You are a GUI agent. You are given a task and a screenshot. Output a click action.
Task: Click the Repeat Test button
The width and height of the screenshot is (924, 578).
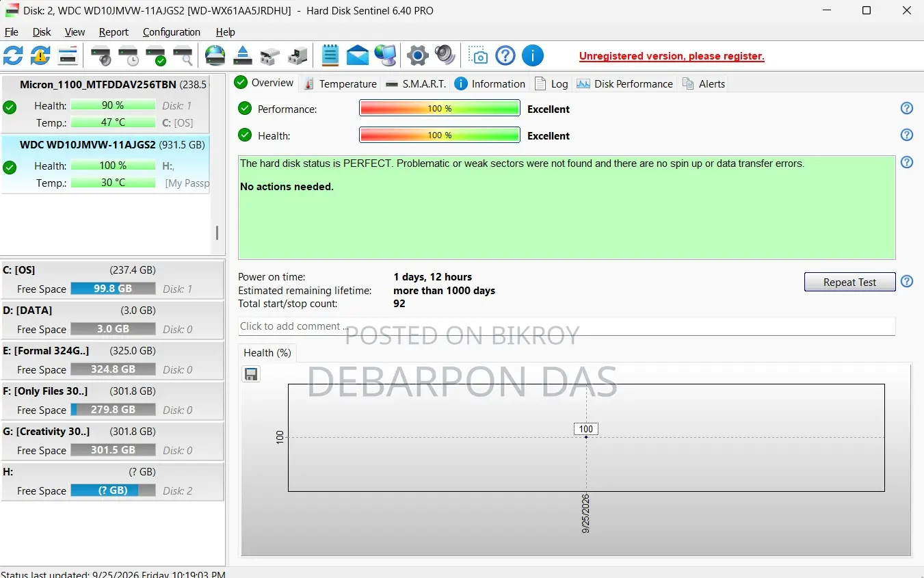coord(849,282)
